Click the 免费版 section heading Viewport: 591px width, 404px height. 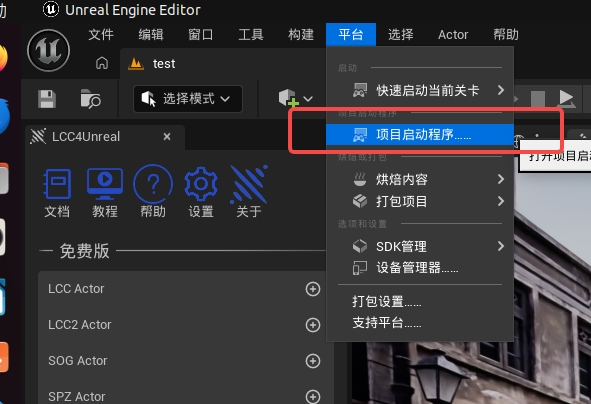(x=84, y=251)
